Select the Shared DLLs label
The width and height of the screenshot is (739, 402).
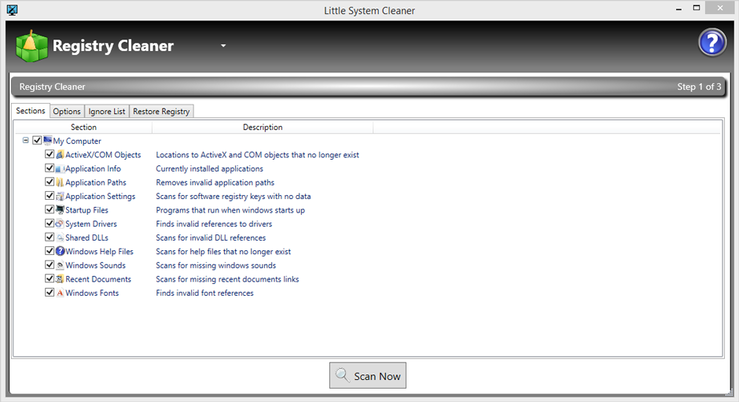pos(87,238)
